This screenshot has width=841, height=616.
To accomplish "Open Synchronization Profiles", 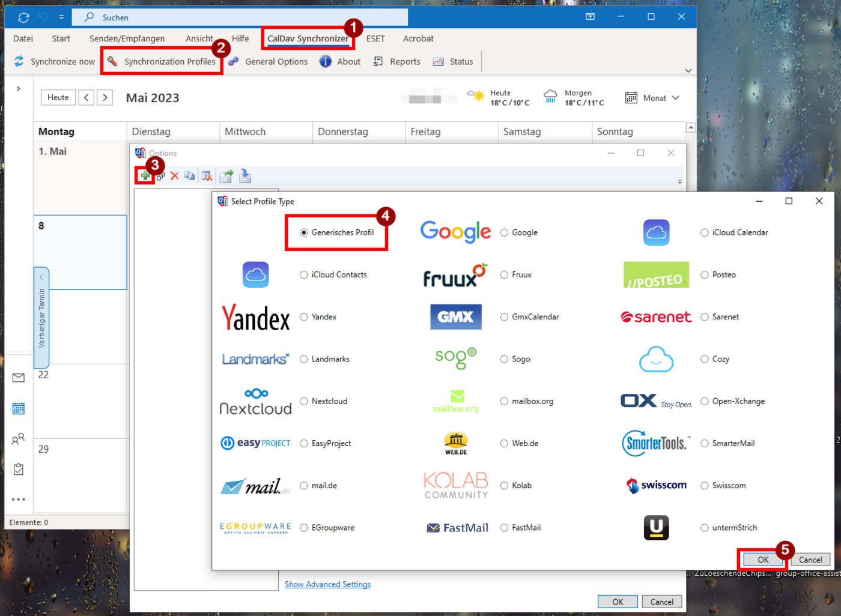I will pyautogui.click(x=162, y=61).
